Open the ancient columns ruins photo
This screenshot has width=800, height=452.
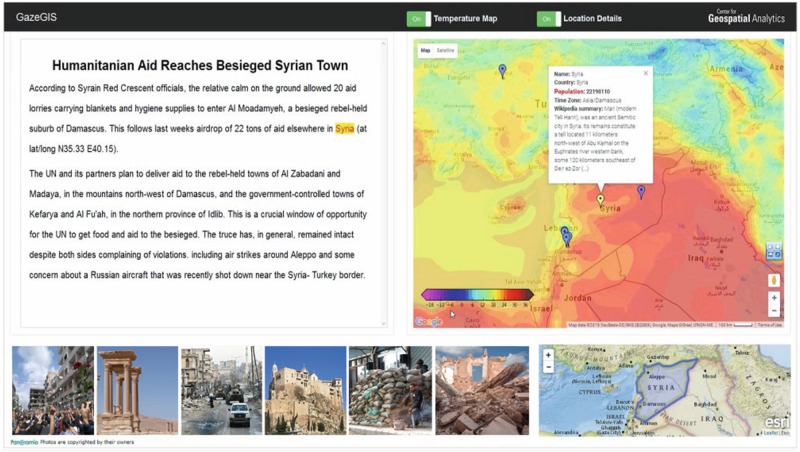tap(137, 390)
